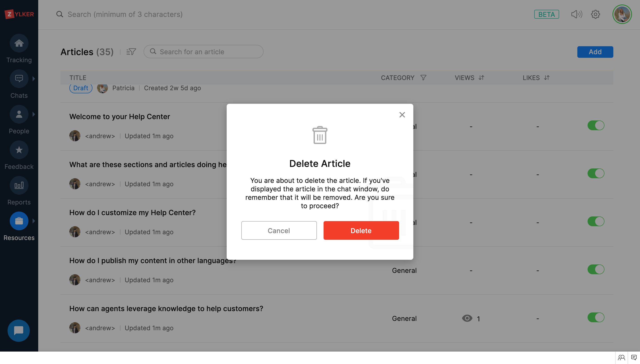Open the Reports chart icon
Image resolution: width=640 pixels, height=364 pixels.
[x=19, y=186]
